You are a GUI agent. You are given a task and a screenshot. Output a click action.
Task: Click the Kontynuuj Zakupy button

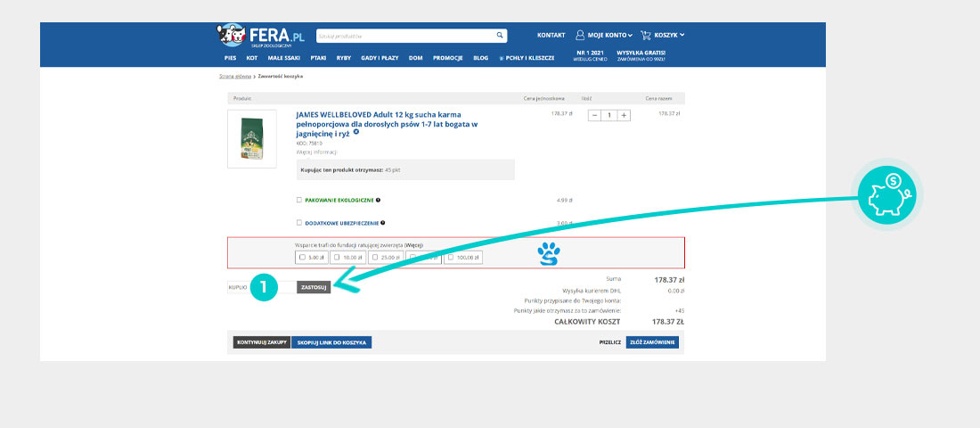(262, 342)
